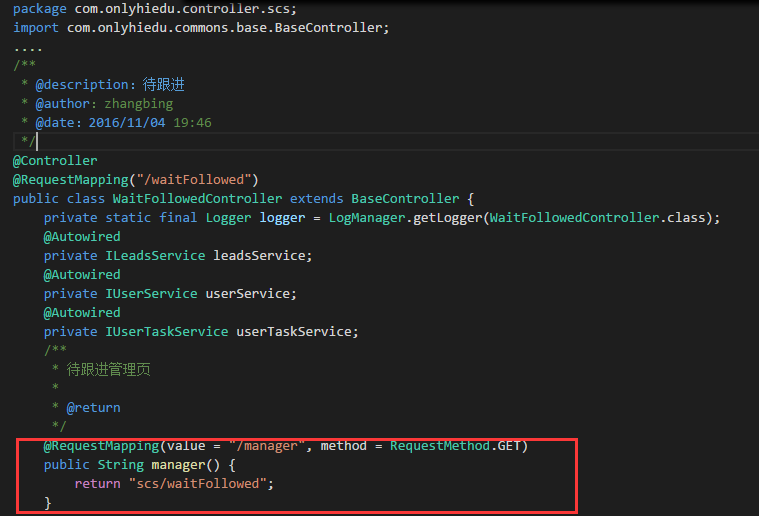The height and width of the screenshot is (516, 759).
Task: Click IUserTaskService type name
Action: 167,331
